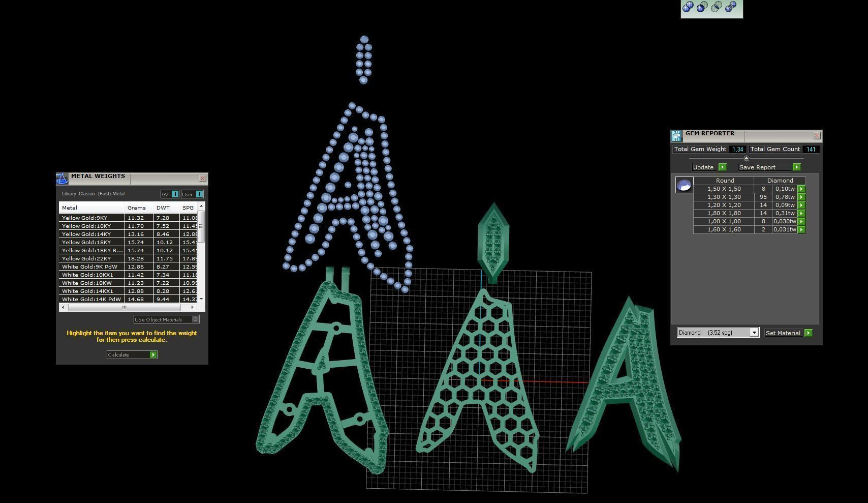
Task: Click the Metal Weights panel icon
Action: point(62,179)
